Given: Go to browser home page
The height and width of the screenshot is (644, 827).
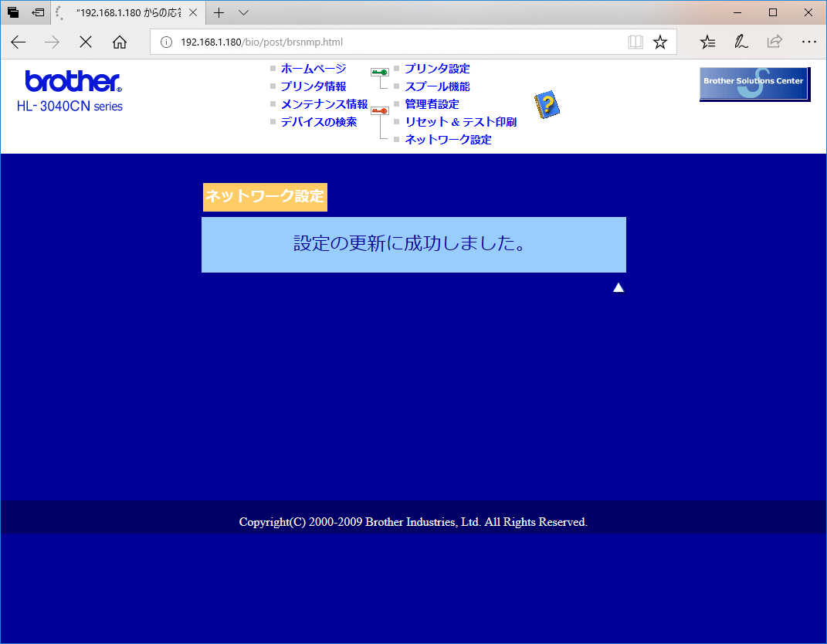Looking at the screenshot, I should [120, 42].
